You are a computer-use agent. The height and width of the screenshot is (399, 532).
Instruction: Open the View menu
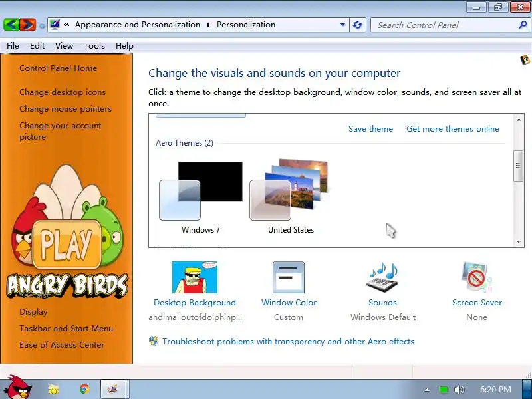pos(64,45)
